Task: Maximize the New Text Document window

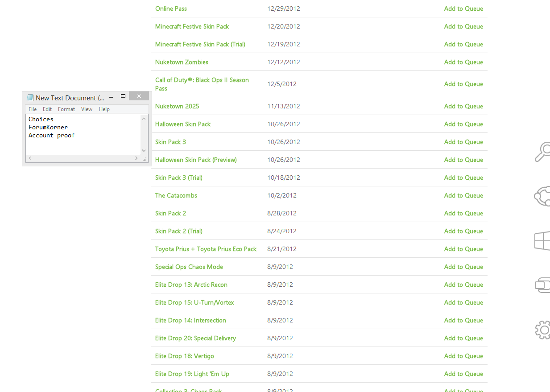Action: coord(123,96)
